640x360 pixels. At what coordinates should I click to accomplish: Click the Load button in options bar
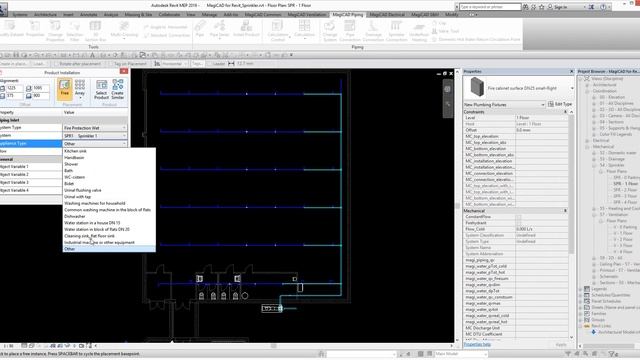(39, 64)
